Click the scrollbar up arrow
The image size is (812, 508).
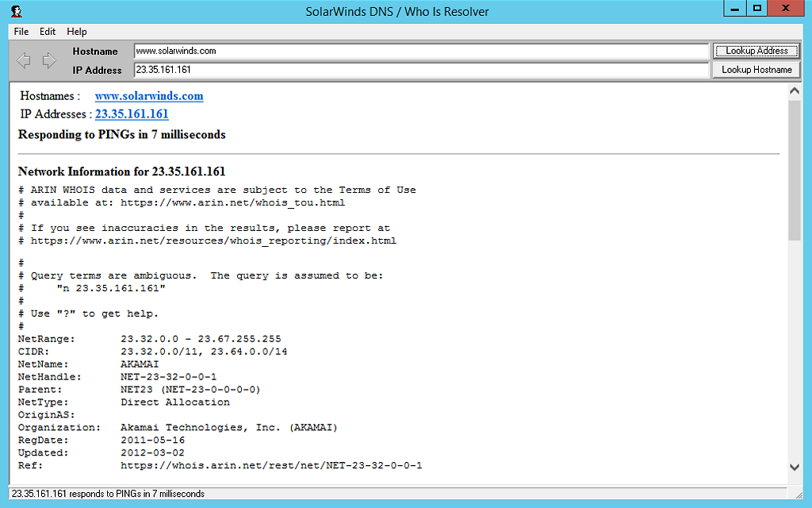click(795, 91)
